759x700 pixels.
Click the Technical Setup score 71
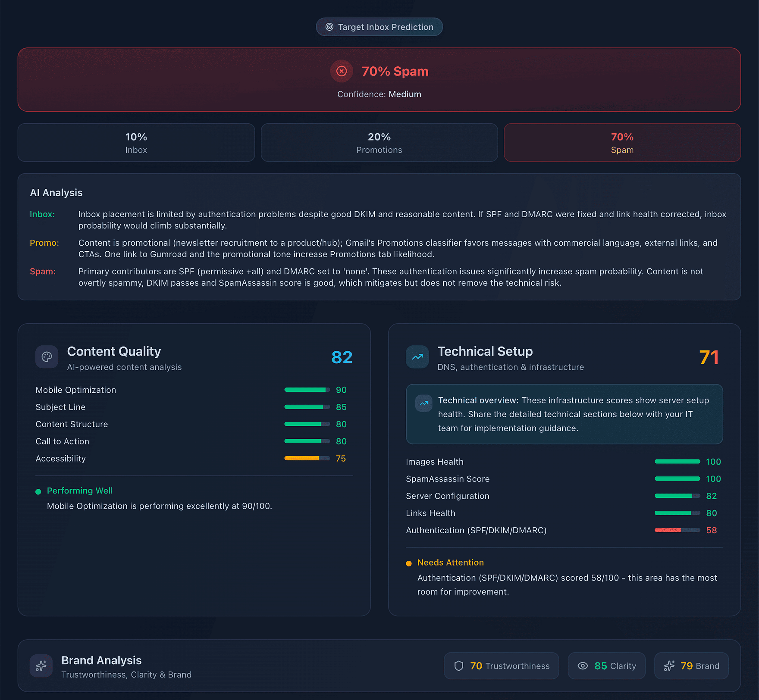tap(709, 357)
